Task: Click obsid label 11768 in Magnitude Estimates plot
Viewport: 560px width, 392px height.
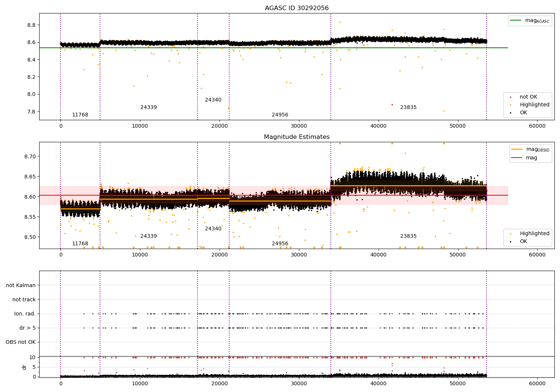Action: pyautogui.click(x=80, y=243)
